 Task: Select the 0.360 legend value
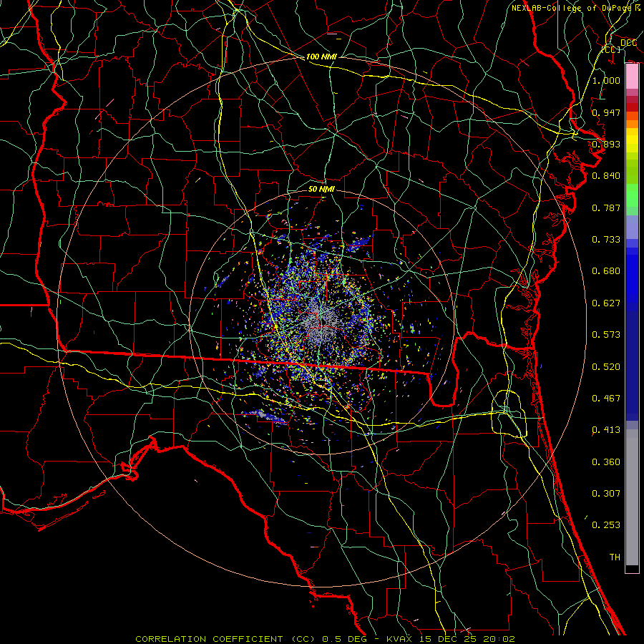coord(606,462)
